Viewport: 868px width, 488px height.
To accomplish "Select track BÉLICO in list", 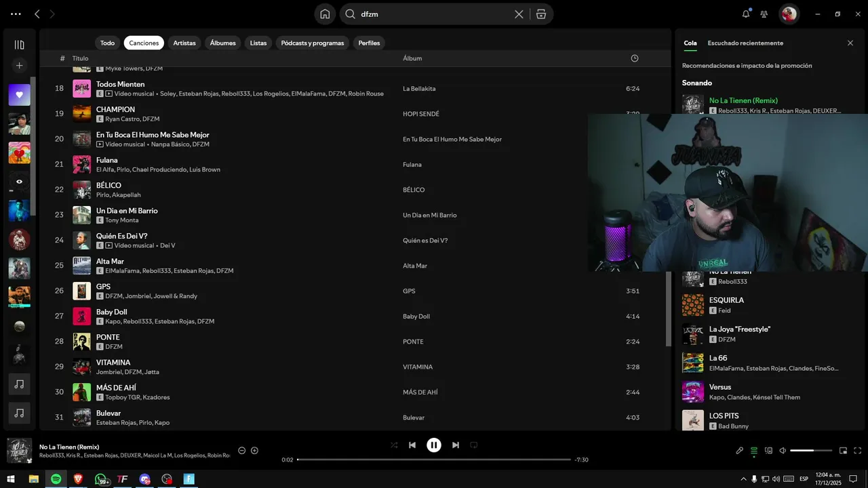I will tap(108, 185).
